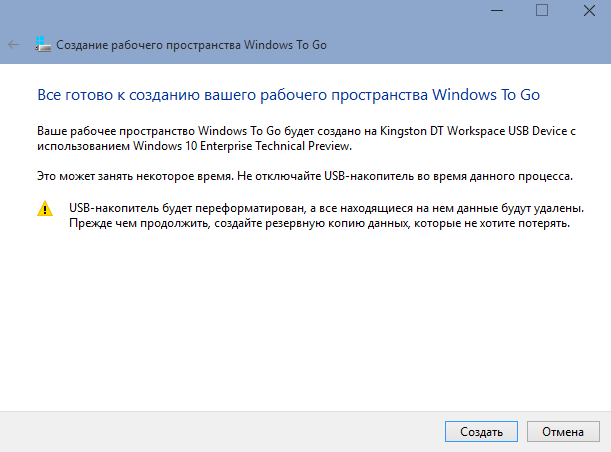Click the words 'Ваше рабочее пространство'
Viewport: 611px width, 452px height.
(116, 131)
